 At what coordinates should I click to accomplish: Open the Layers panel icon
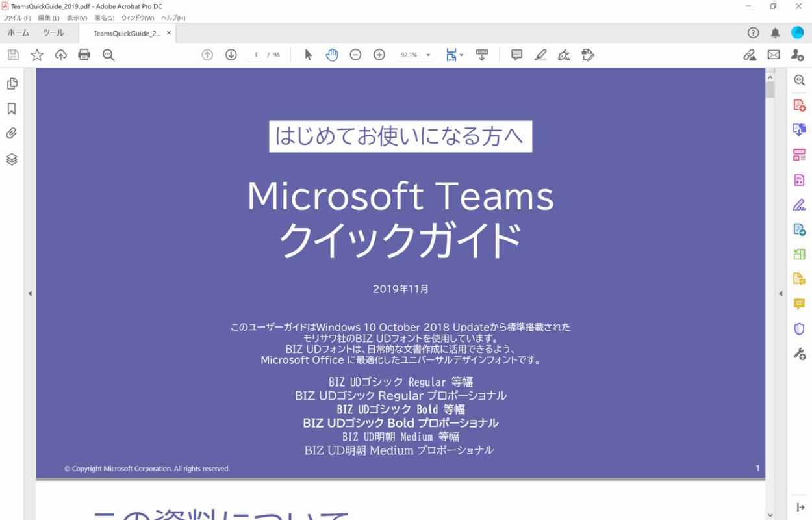pos(12,159)
